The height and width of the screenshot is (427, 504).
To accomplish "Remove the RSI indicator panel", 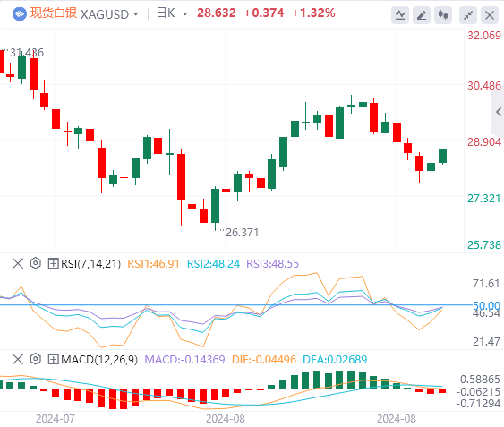I will click(x=18, y=264).
